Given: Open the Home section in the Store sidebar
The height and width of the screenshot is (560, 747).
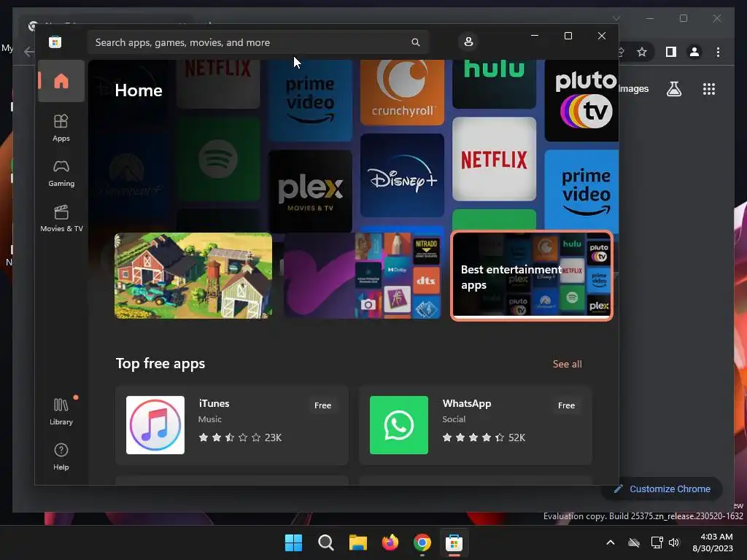Looking at the screenshot, I should (61, 82).
